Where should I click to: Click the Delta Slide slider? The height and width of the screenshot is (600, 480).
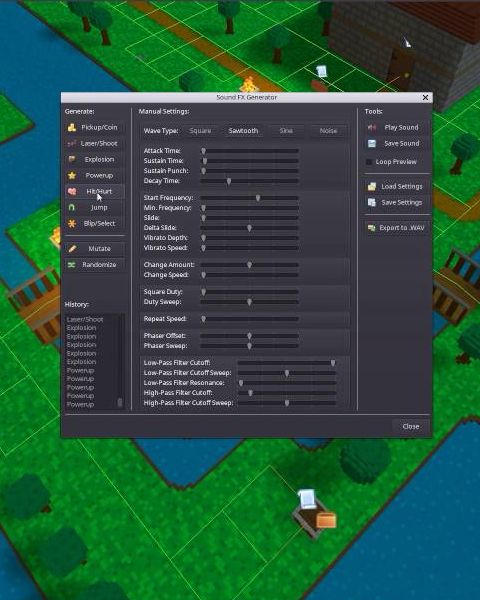(249, 228)
